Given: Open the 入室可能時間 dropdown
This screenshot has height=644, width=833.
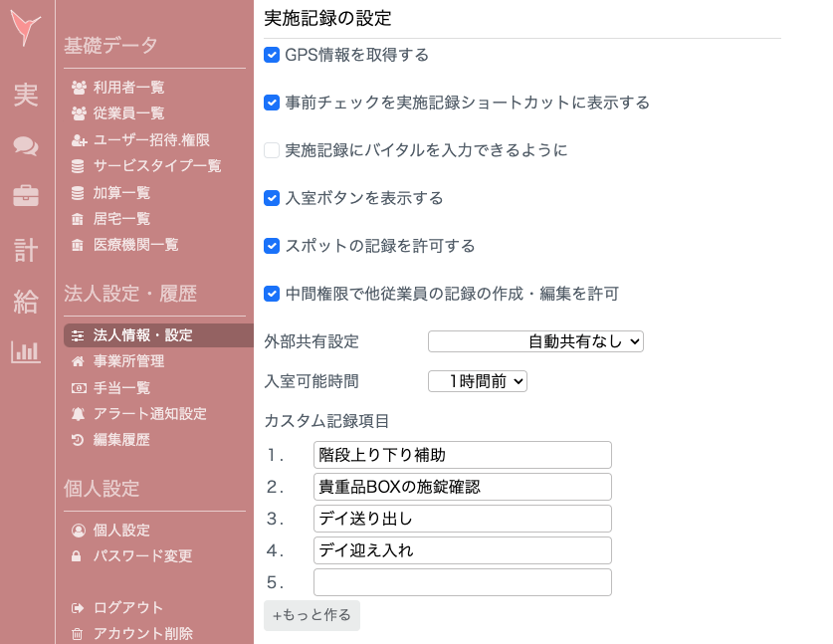Looking at the screenshot, I should (x=478, y=380).
